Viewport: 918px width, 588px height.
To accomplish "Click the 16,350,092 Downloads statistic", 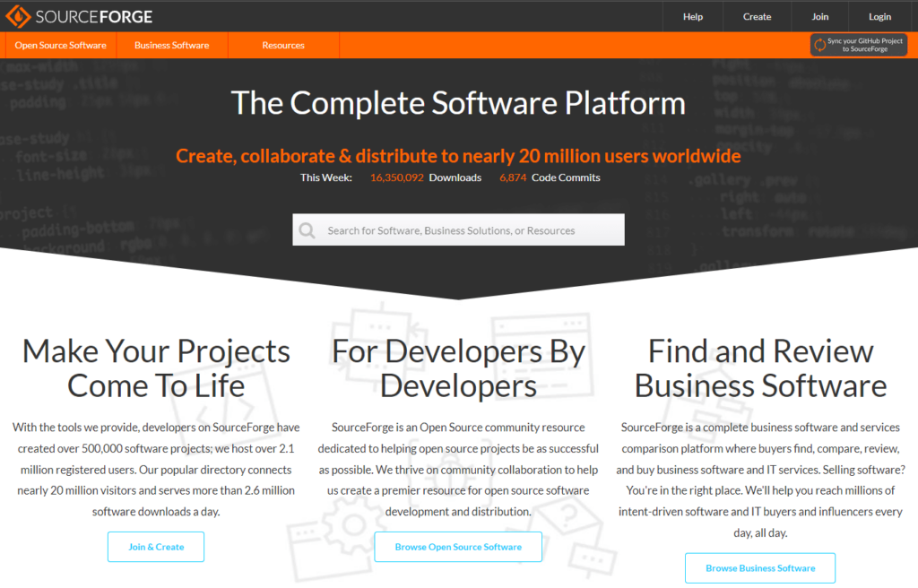I will pos(426,177).
